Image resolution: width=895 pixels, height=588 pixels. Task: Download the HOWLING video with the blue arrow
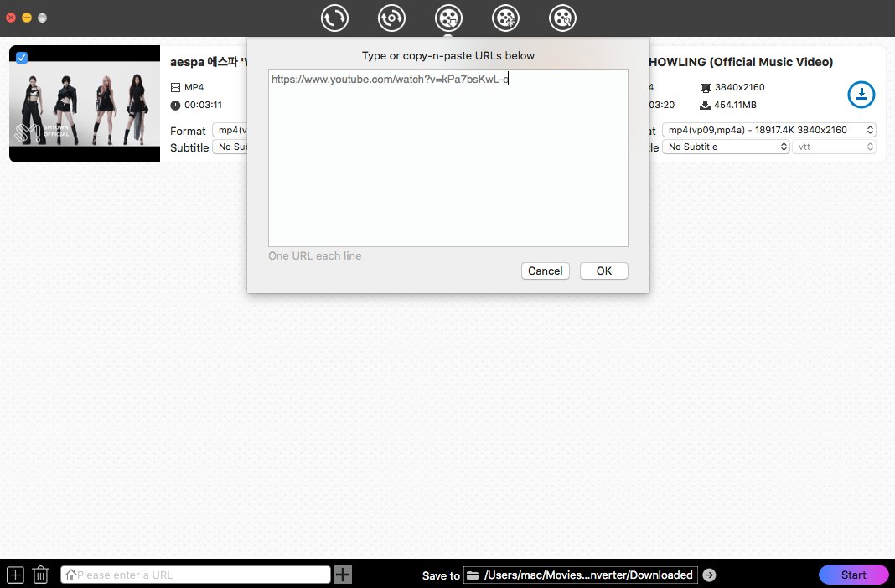point(861,94)
